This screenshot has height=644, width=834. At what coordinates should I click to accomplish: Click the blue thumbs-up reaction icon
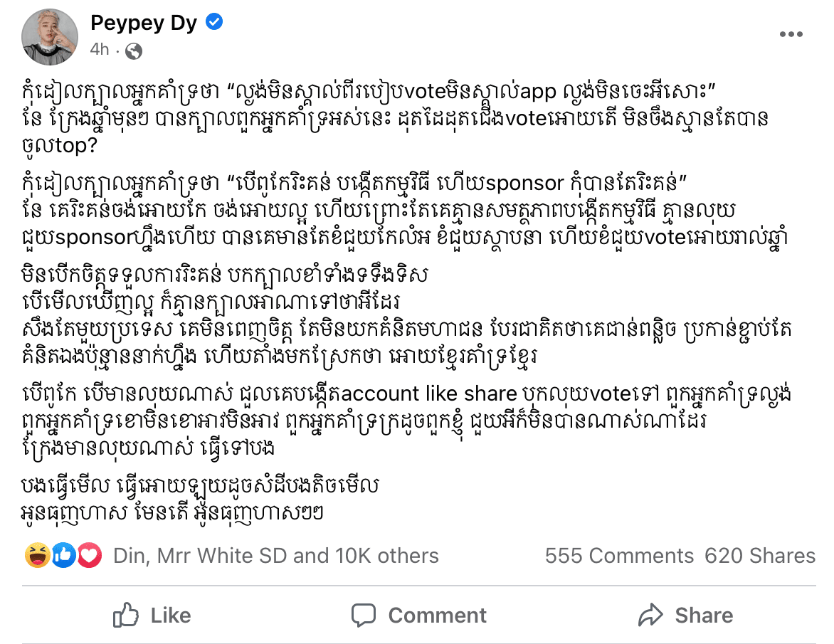tap(63, 555)
